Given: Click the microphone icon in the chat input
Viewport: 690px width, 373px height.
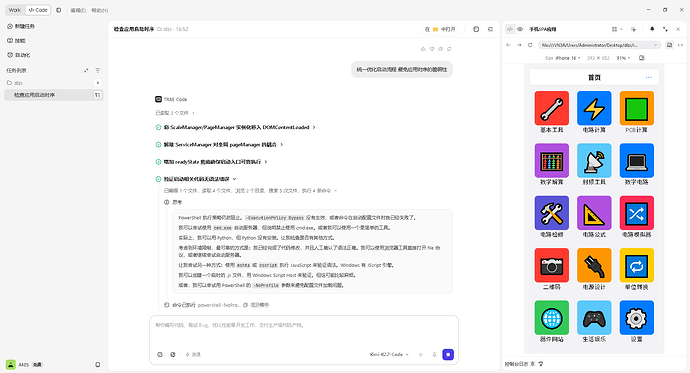Looking at the screenshot, I should pos(434,355).
